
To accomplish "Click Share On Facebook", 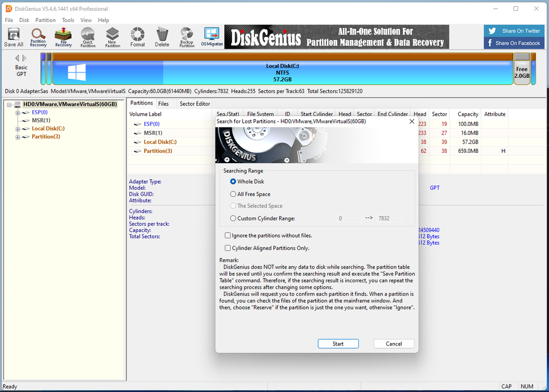I will [x=514, y=43].
